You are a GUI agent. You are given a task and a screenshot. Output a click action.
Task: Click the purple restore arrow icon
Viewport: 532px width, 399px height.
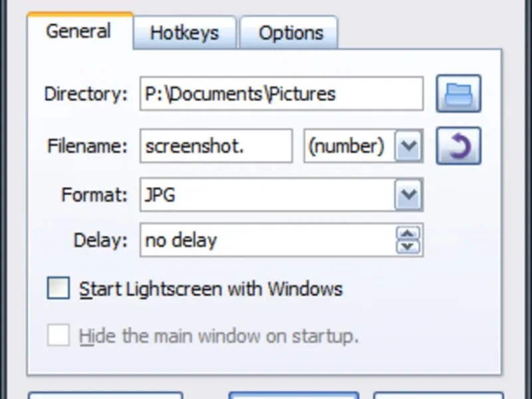(458, 146)
